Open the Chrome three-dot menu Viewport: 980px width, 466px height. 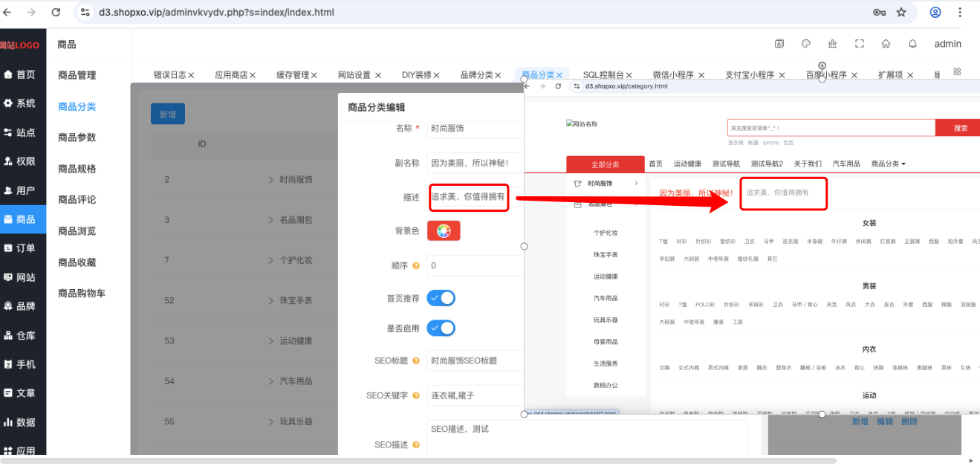coord(961,13)
